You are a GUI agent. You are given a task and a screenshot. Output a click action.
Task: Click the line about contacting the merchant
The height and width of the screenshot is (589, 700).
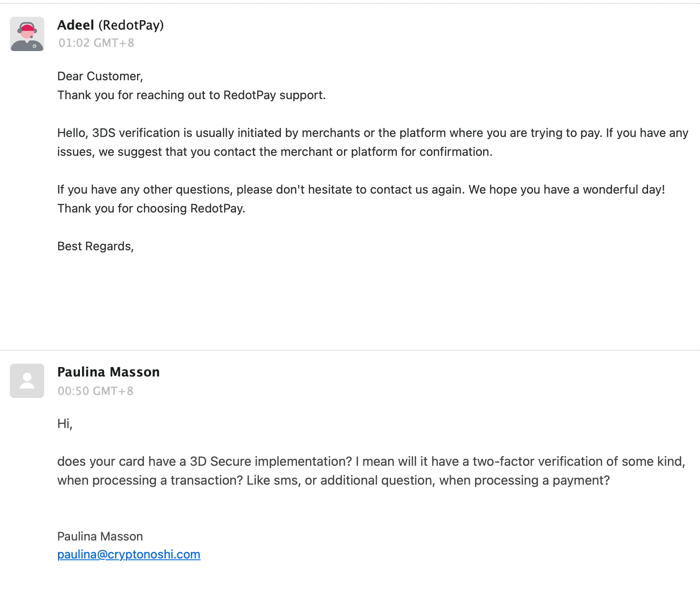coord(275,152)
